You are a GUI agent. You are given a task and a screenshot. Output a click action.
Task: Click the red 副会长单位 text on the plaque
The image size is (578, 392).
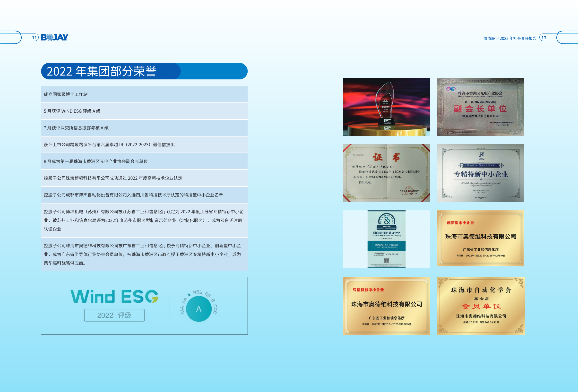[480, 109]
